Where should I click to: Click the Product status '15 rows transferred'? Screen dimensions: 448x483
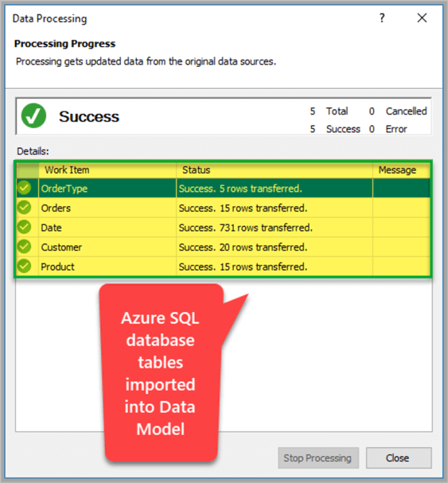point(243,267)
